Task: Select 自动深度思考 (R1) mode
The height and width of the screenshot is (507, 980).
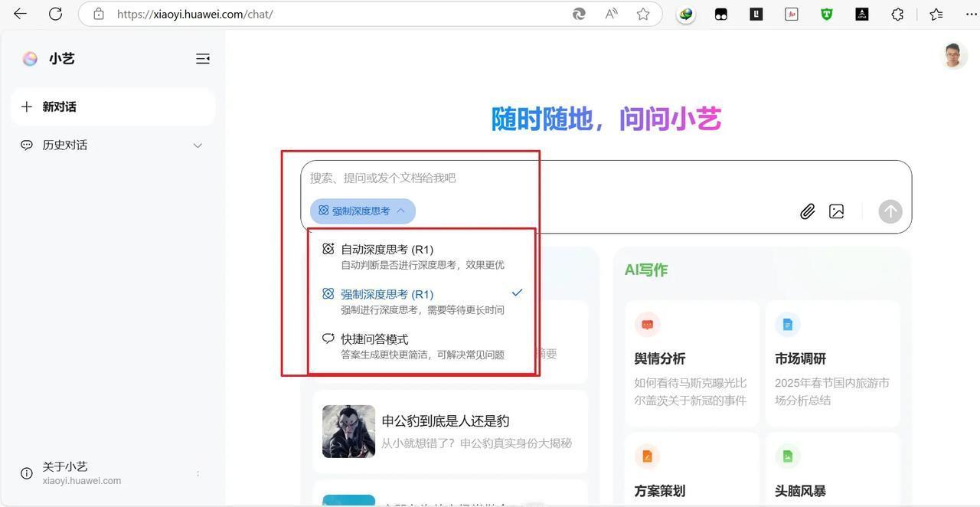Action: pyautogui.click(x=422, y=256)
